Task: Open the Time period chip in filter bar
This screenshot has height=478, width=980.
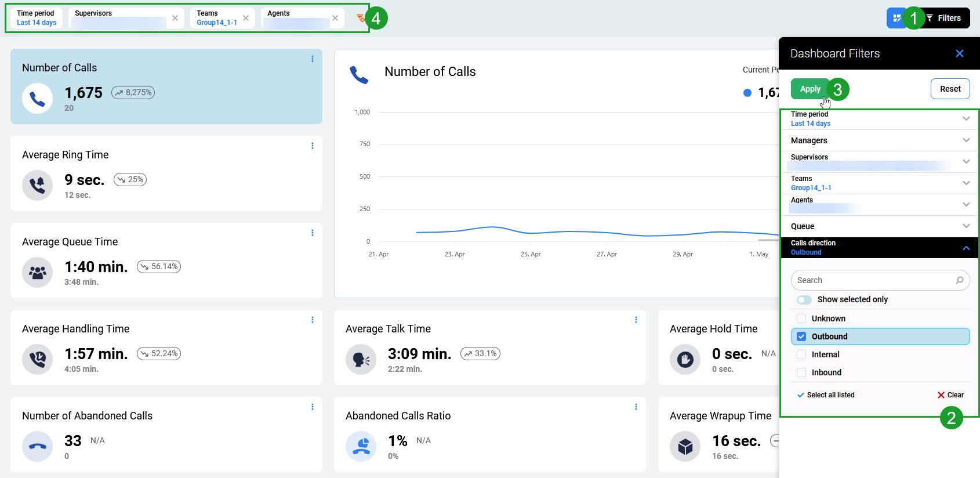Action: click(37, 18)
